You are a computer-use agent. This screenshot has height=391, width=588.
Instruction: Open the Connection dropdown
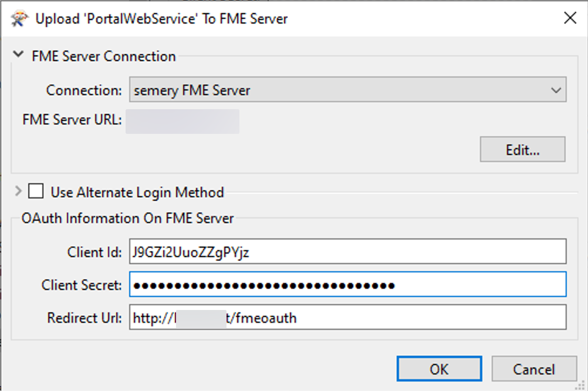pyautogui.click(x=346, y=90)
